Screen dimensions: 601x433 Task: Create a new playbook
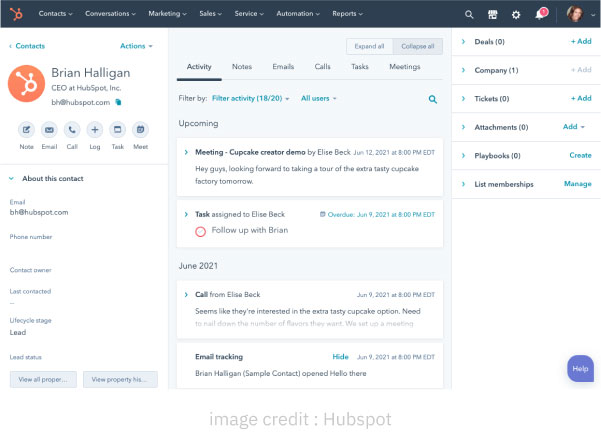click(x=580, y=155)
